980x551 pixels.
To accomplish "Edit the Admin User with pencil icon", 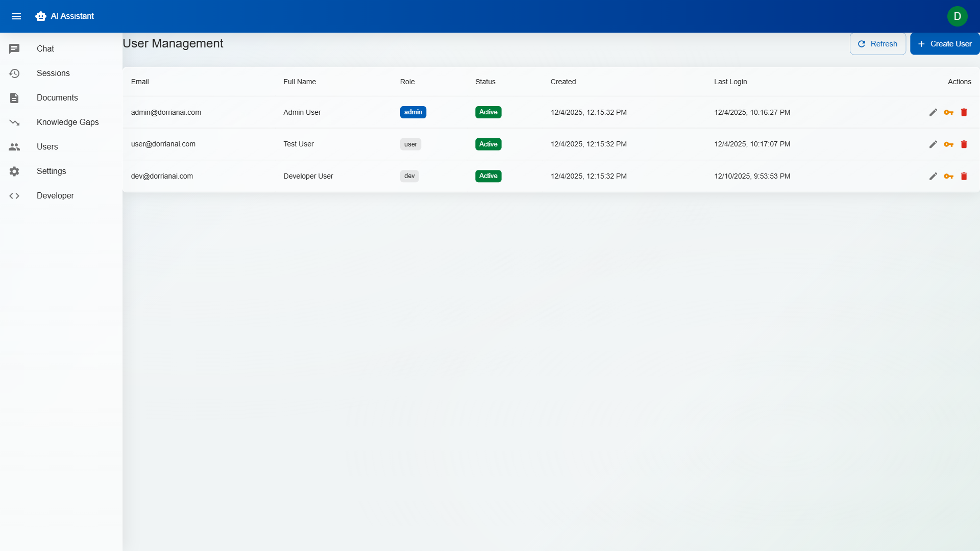I will click(933, 112).
